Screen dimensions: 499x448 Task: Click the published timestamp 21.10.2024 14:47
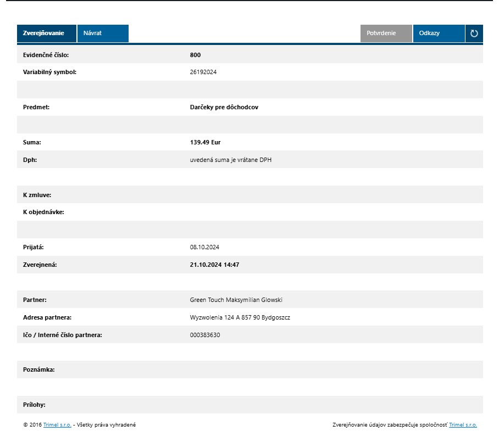coord(214,265)
